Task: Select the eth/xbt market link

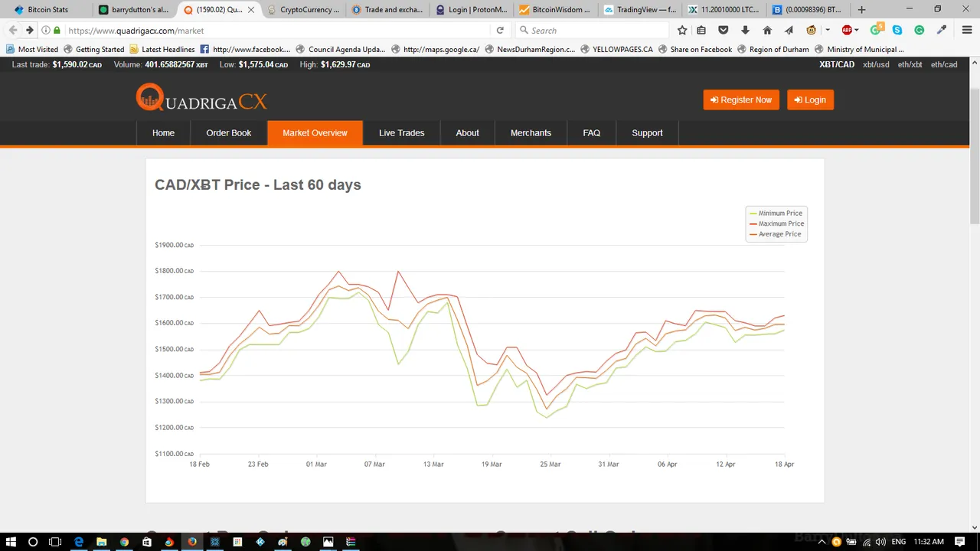Action: (x=910, y=65)
